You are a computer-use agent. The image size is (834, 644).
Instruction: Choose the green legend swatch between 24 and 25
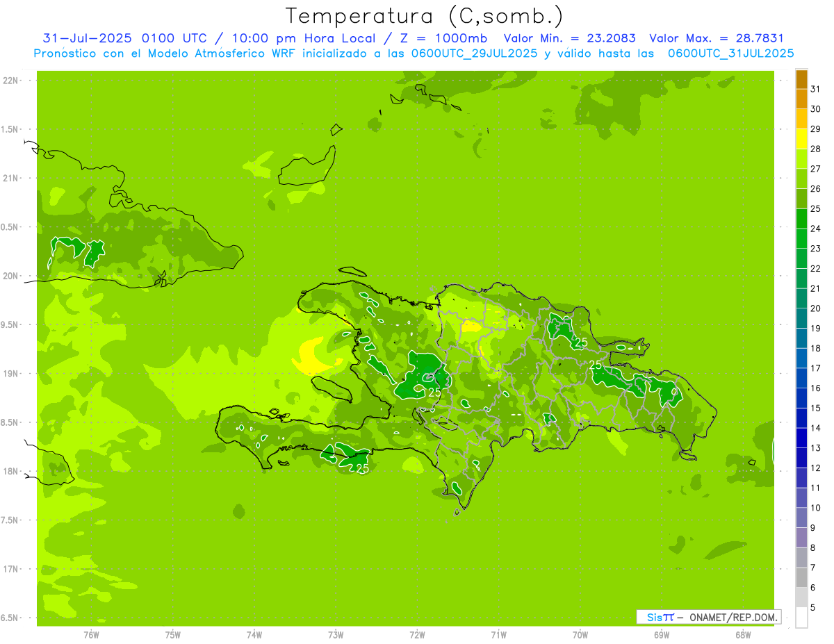(801, 219)
